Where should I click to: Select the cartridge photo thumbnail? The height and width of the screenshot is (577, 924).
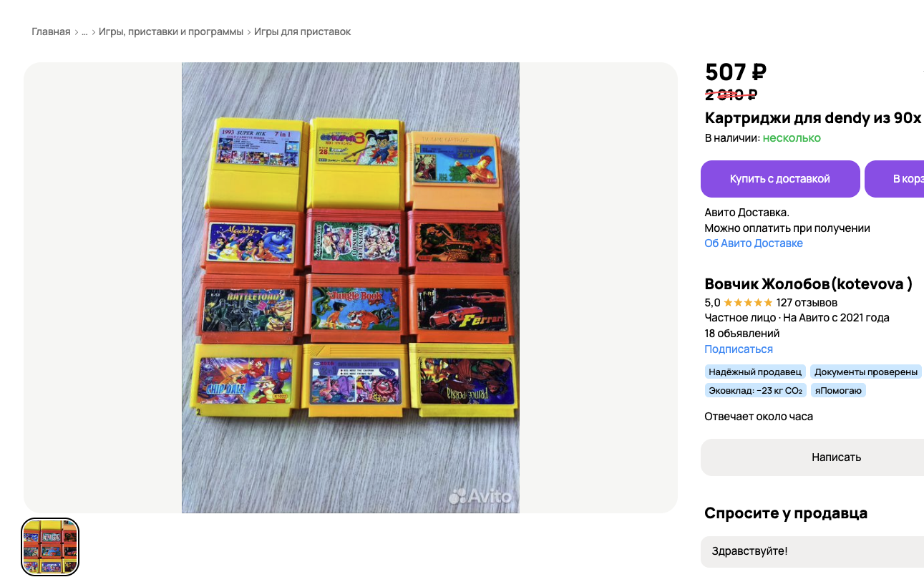coord(50,547)
